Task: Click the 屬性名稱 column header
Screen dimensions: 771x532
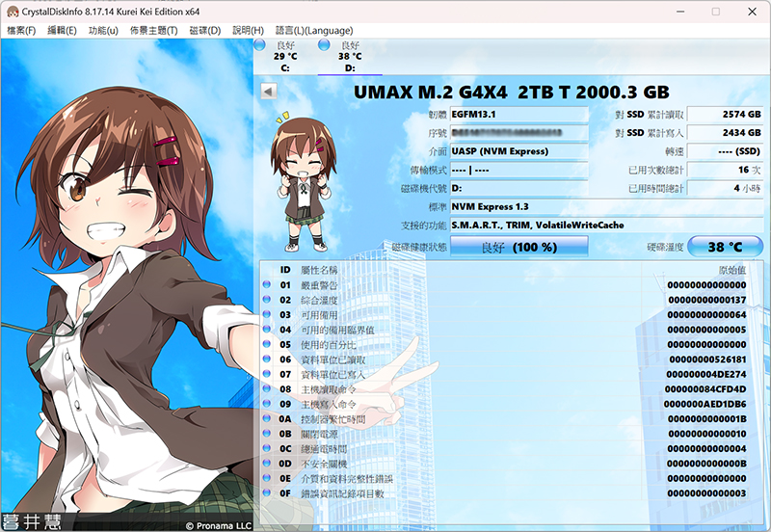Action: tap(319, 270)
